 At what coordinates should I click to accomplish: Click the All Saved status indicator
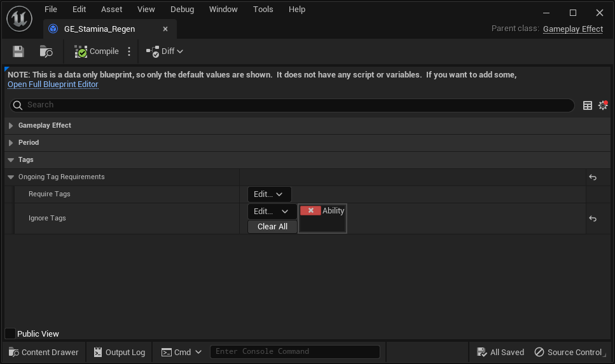(x=500, y=352)
